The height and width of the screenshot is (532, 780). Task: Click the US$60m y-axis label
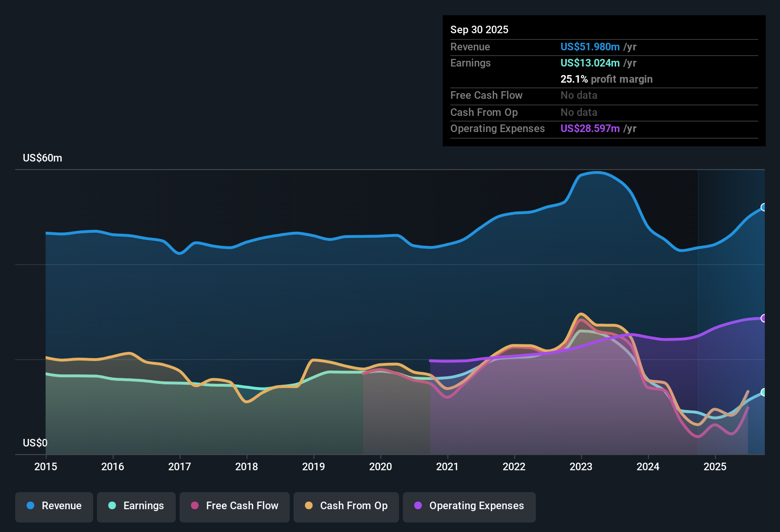42,158
